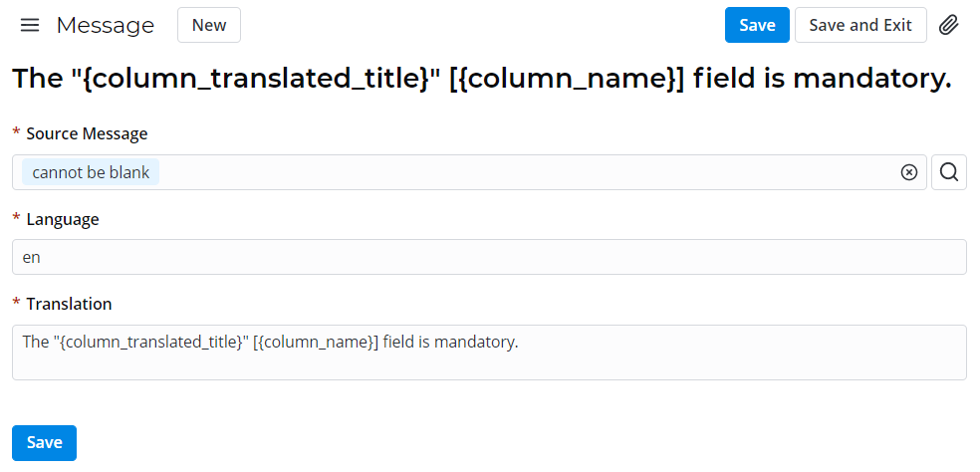Click the New button
Screen dimensions: 980x472
(209, 25)
